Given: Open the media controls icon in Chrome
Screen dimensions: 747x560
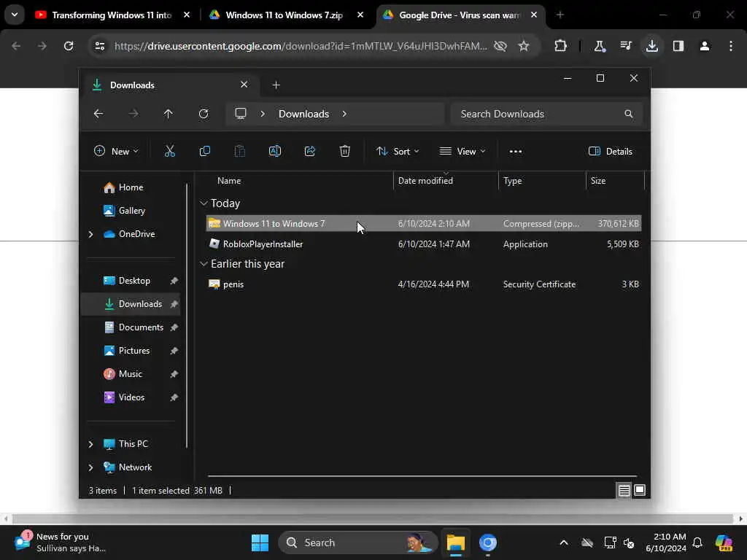Looking at the screenshot, I should point(625,46).
